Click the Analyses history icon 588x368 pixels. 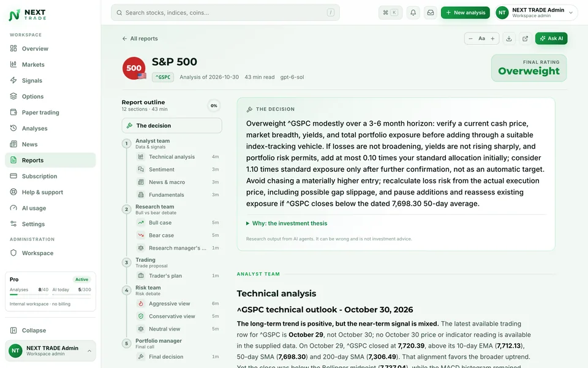coord(13,128)
